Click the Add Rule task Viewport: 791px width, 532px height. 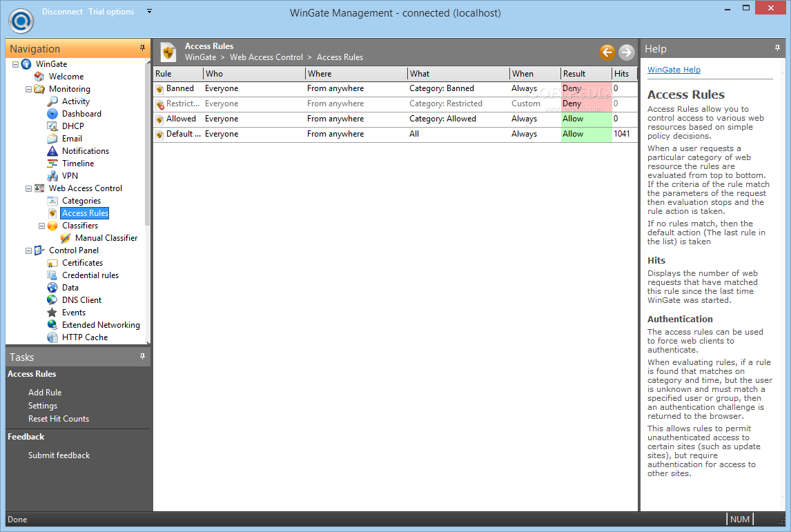(45, 393)
